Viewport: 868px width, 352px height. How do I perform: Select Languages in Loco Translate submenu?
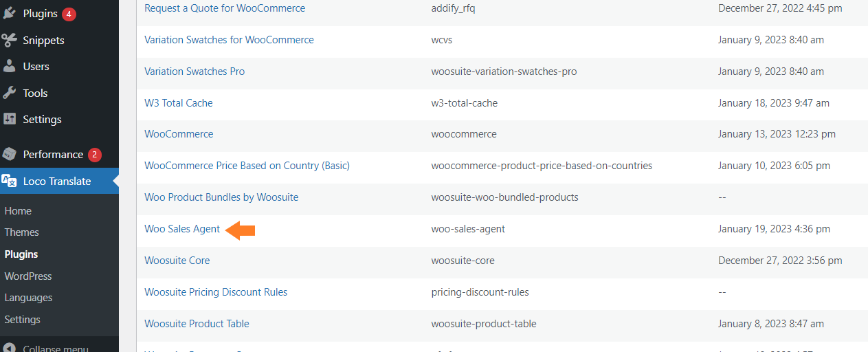(x=28, y=298)
